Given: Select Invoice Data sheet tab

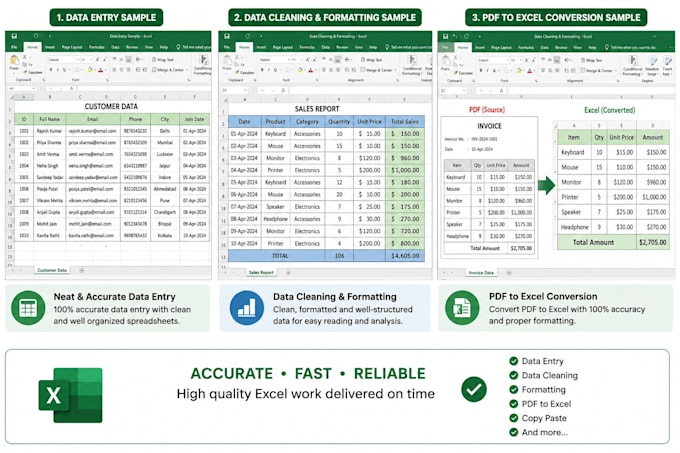Looking at the screenshot, I should (x=481, y=273).
